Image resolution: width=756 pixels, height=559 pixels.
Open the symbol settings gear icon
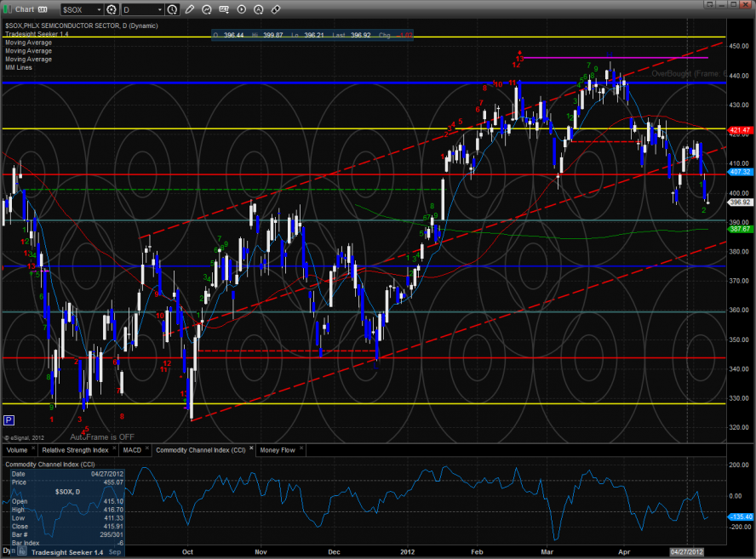coord(112,9)
